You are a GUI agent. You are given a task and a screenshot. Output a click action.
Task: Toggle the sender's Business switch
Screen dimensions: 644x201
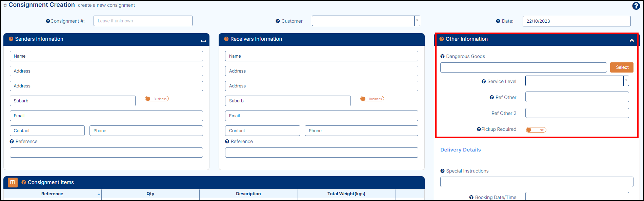157,99
